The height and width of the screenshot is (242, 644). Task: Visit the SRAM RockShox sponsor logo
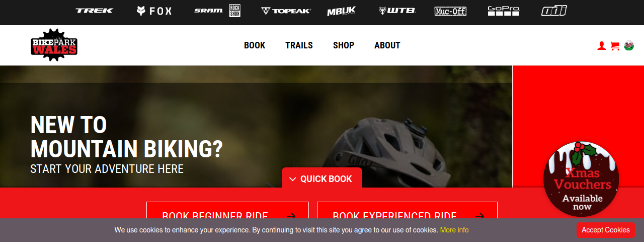217,11
